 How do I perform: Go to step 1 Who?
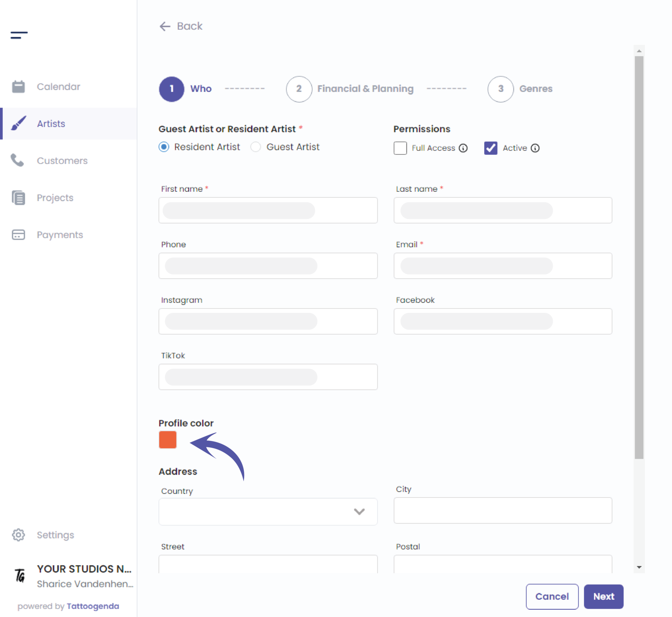tap(185, 89)
